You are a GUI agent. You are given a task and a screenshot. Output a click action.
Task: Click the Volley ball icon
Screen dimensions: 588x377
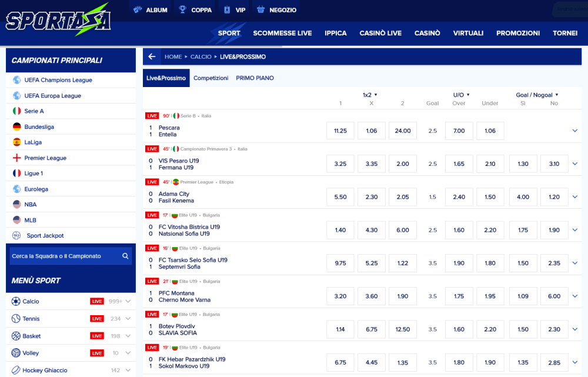click(16, 353)
